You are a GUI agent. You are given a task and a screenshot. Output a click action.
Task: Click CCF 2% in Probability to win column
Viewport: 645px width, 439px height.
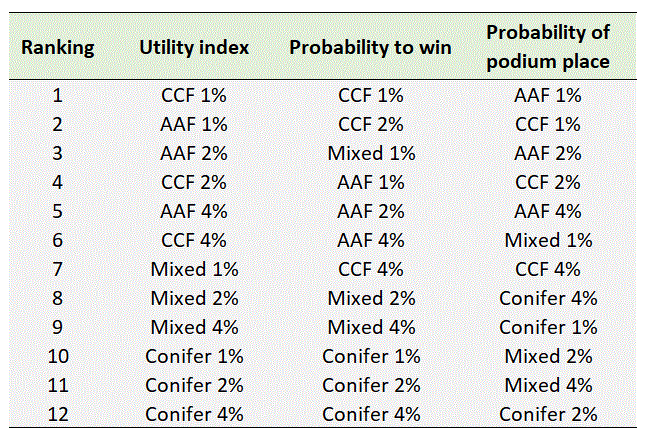click(x=371, y=125)
